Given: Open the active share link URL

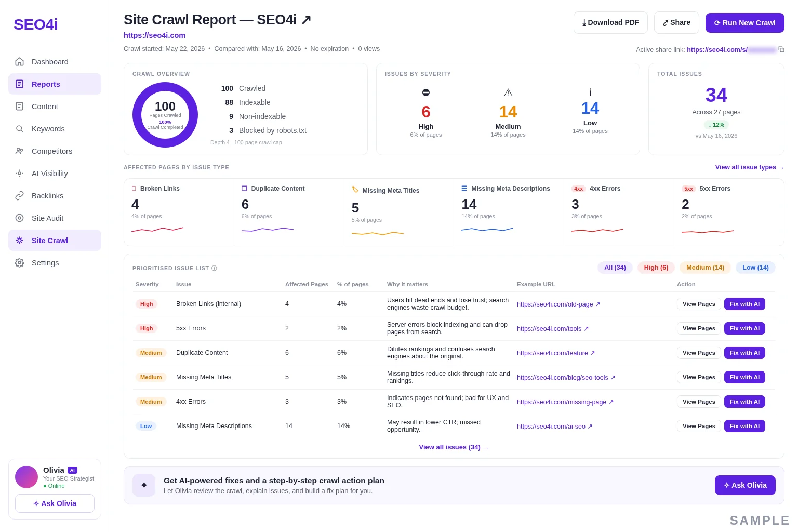Looking at the screenshot, I should (x=731, y=50).
